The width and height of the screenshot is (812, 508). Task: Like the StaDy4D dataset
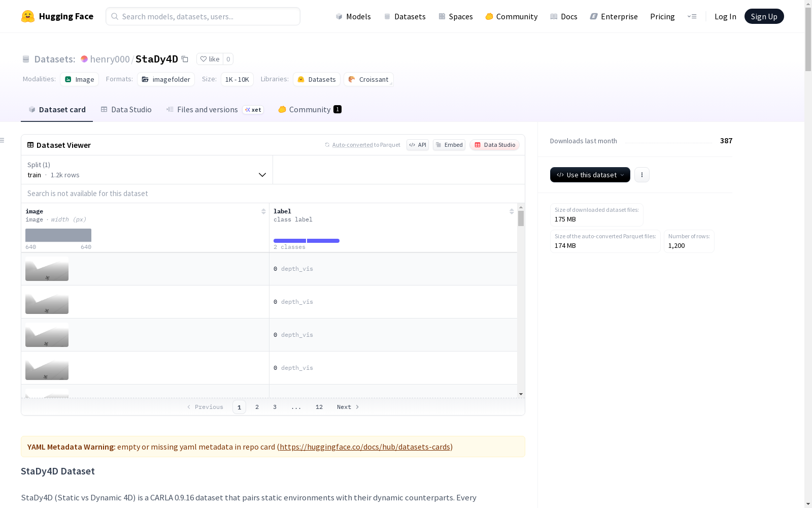pos(210,59)
